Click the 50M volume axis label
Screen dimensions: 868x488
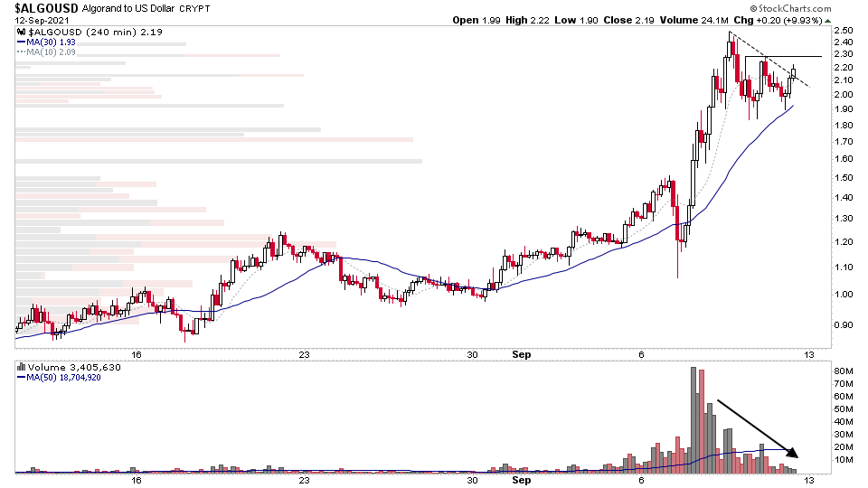[x=843, y=408]
